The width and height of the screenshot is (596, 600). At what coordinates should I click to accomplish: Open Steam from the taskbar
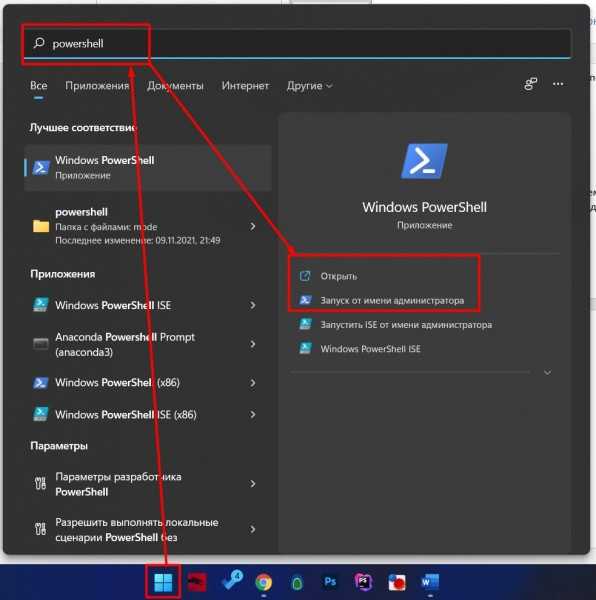(231, 581)
